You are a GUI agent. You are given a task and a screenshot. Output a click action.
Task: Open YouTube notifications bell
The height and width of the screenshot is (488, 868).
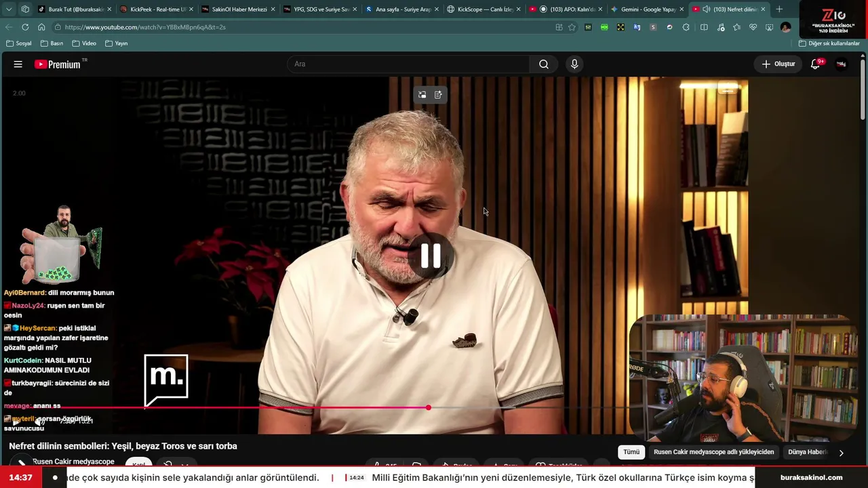point(816,64)
